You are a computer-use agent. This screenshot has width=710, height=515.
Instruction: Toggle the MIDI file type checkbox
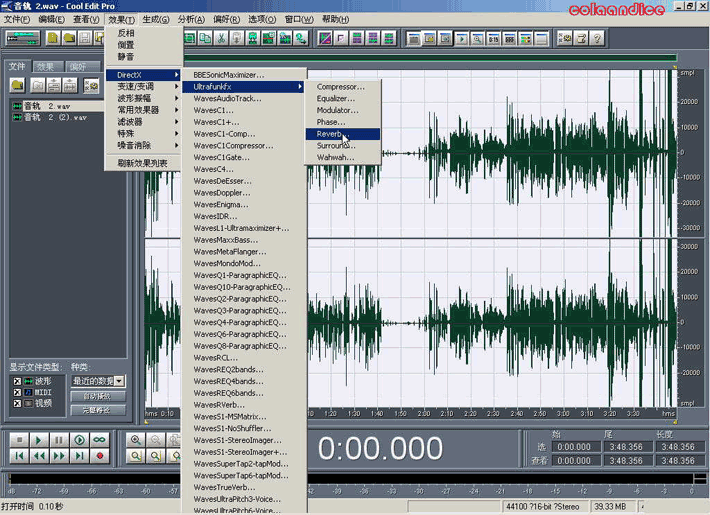click(16, 392)
